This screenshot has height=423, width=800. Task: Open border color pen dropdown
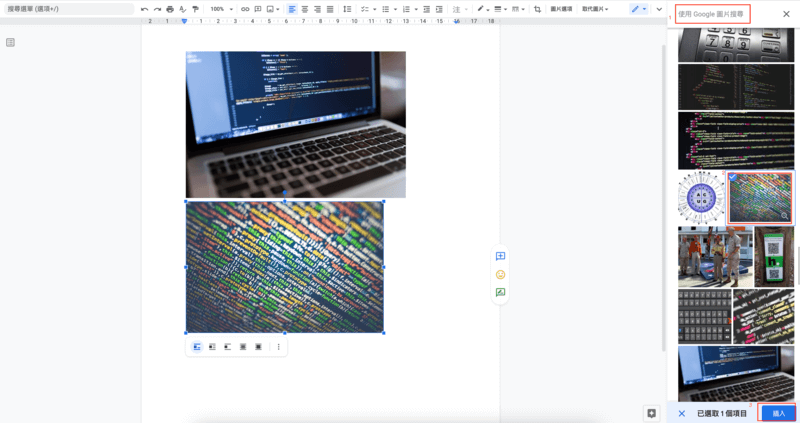(483, 9)
